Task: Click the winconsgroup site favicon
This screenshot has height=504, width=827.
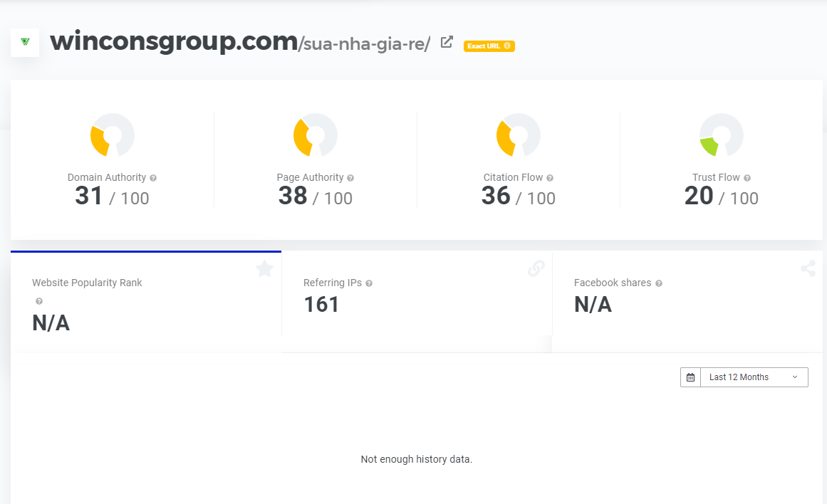Action: click(25, 42)
